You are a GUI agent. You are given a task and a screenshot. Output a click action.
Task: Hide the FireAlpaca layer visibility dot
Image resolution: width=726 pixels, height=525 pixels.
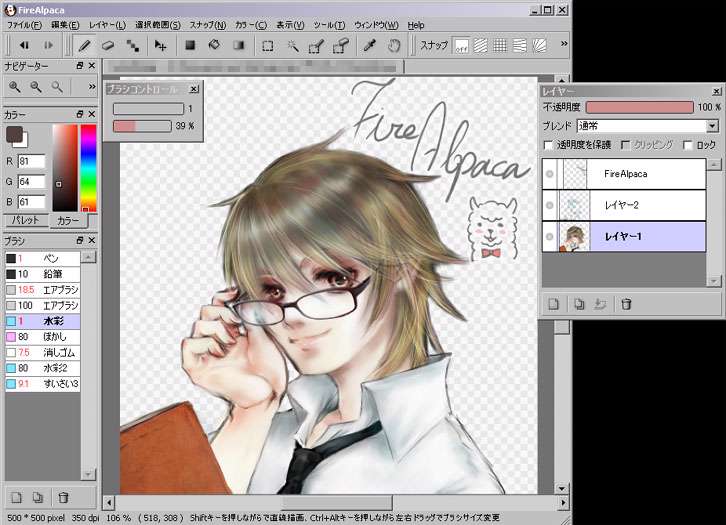(549, 174)
